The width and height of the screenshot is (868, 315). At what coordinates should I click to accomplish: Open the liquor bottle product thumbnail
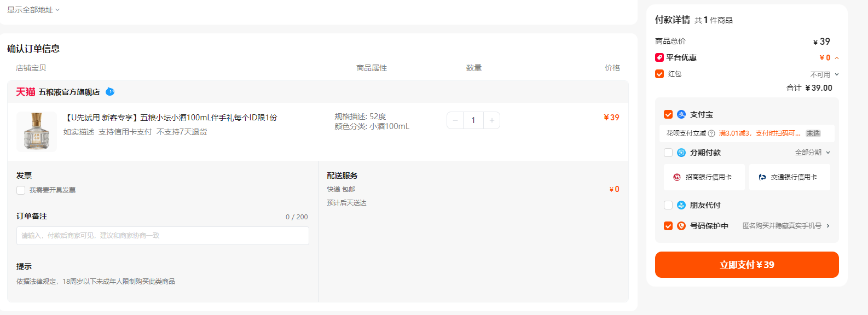(x=37, y=131)
